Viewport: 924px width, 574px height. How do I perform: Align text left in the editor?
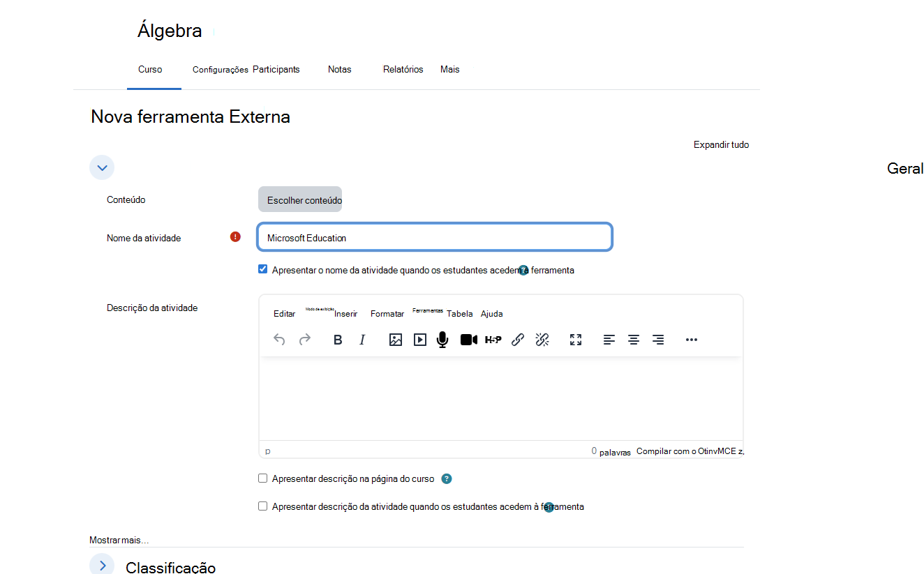click(x=609, y=340)
